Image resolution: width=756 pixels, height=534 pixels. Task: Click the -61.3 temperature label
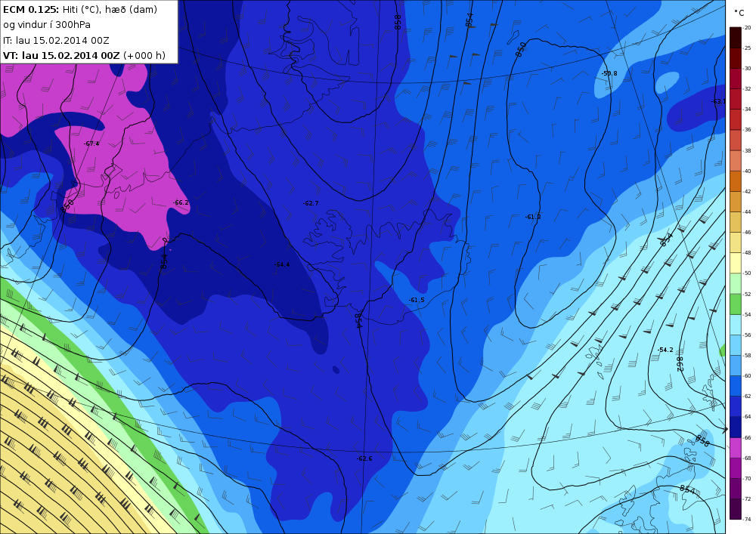[x=533, y=218]
